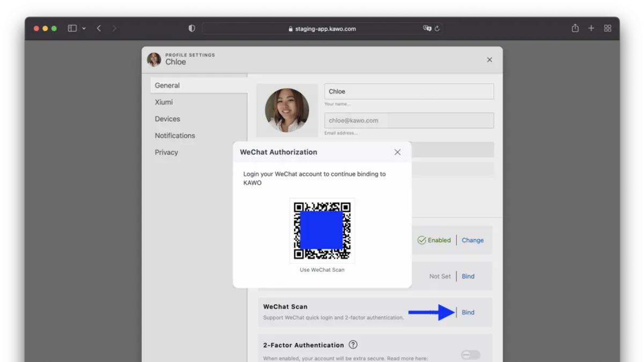Open the small avatar in dialog header
644x362 pixels.
(154, 60)
